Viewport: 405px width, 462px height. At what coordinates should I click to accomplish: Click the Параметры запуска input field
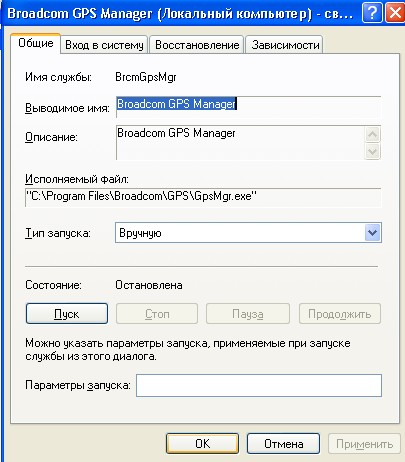(259, 385)
